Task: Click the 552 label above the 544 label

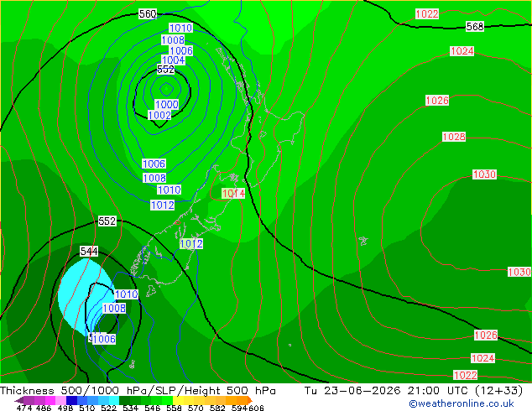Action: coord(107,221)
